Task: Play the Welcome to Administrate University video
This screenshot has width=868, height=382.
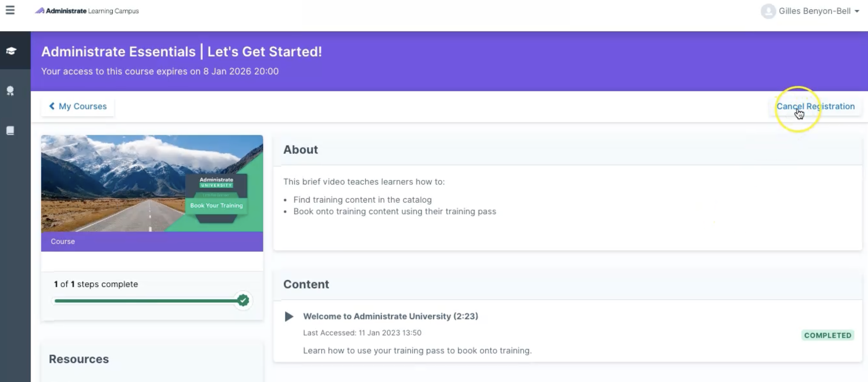Action: 289,316
